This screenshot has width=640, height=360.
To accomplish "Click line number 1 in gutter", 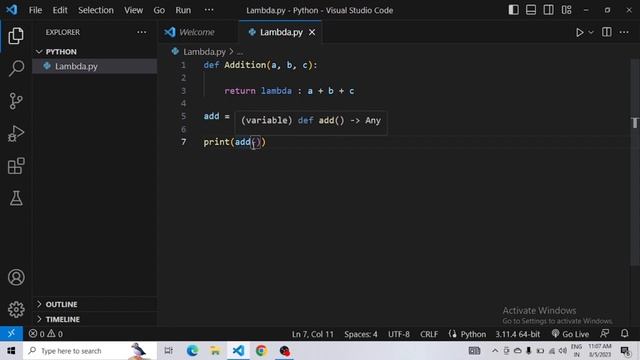I will 183,65.
